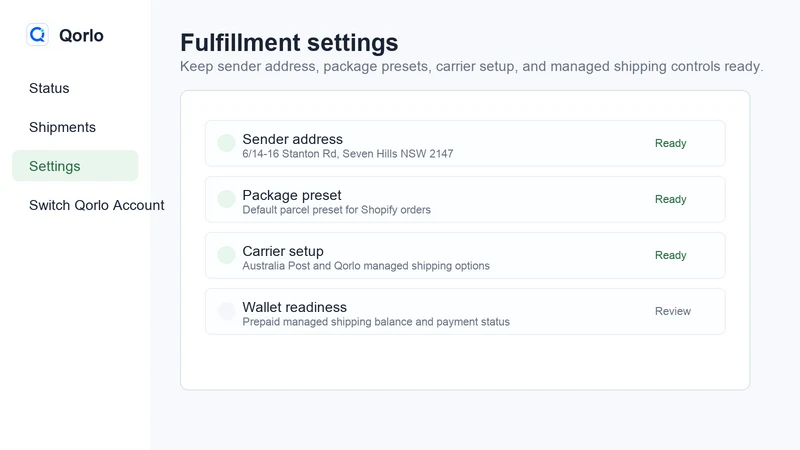
Task: Click the Fulfillment settings heading
Action: [x=289, y=43]
